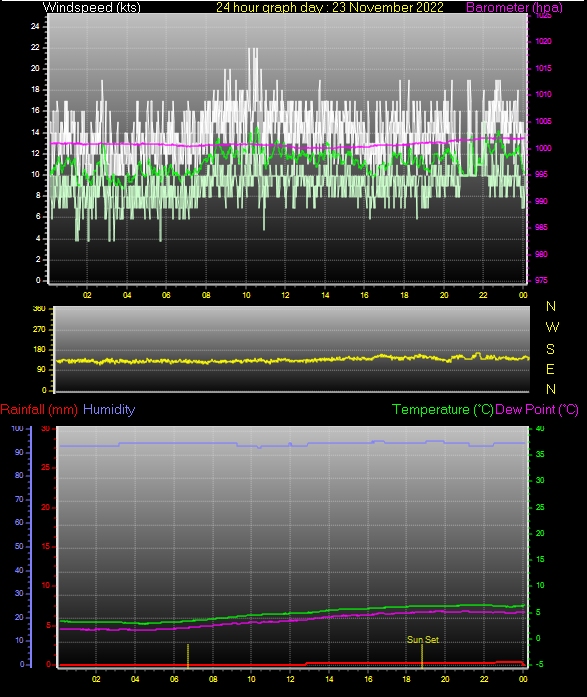Click the 1000 hpa barometer scale value

click(x=543, y=148)
